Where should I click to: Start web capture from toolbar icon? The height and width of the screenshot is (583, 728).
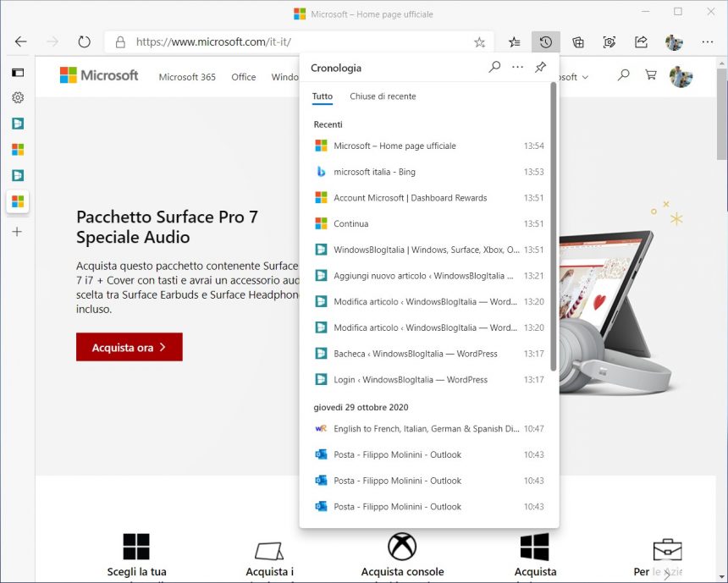pos(609,42)
